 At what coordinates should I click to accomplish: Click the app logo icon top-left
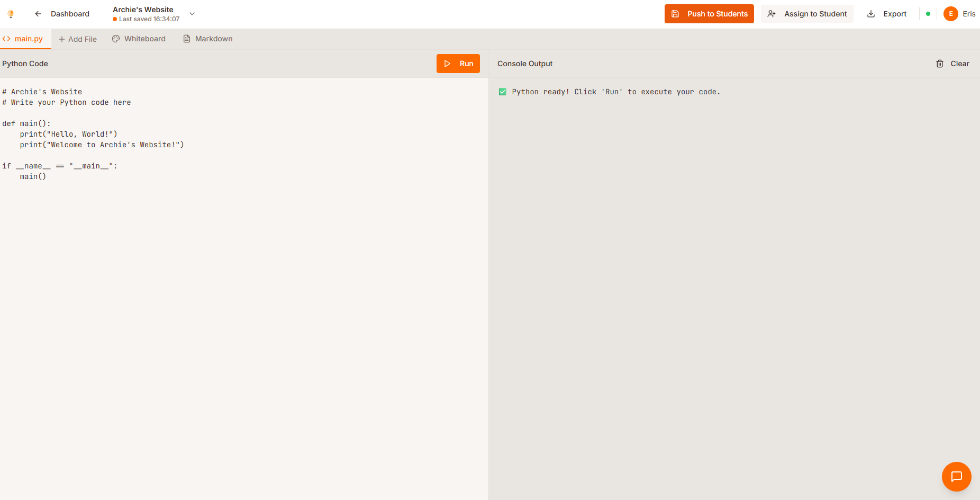click(x=10, y=13)
